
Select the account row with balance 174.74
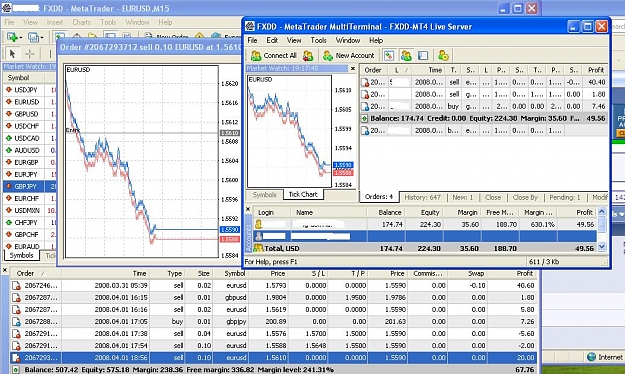(425, 224)
